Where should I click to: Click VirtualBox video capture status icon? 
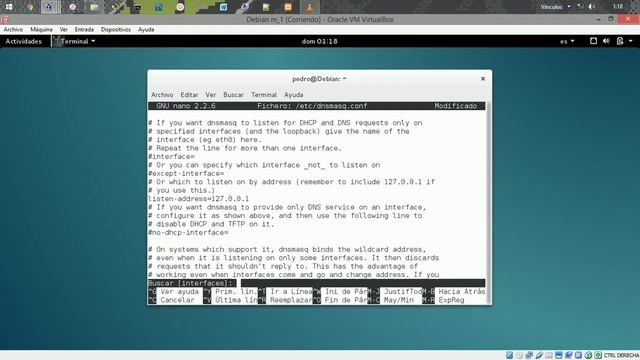[569, 355]
